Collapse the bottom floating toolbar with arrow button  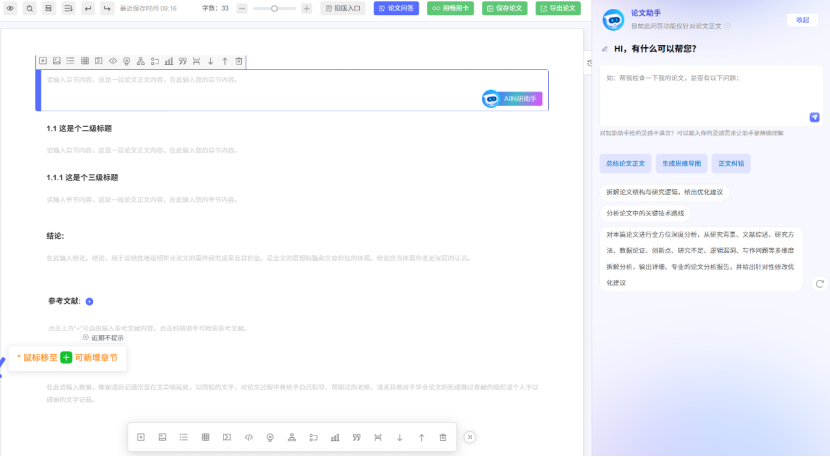click(x=470, y=437)
